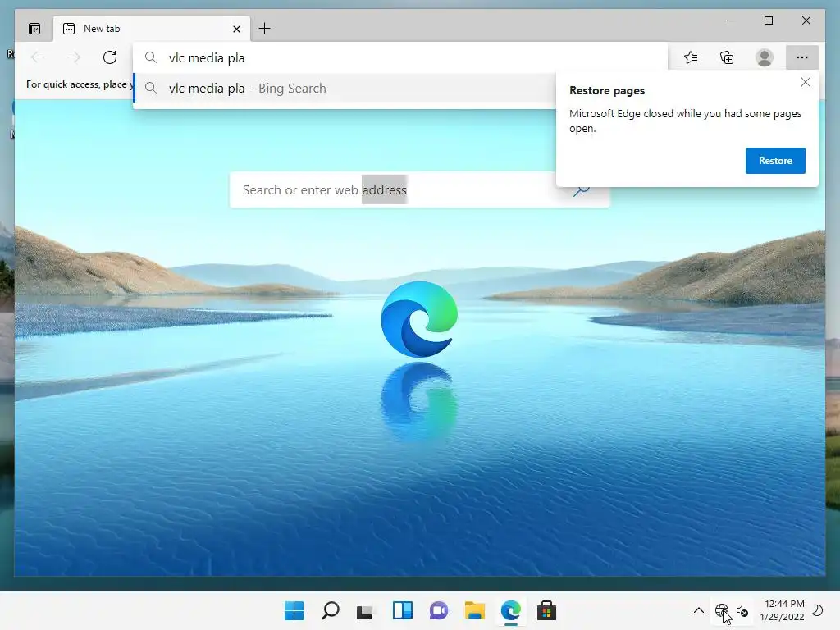Open the notification moon icon
Image resolution: width=840 pixels, height=630 pixels.
818,610
